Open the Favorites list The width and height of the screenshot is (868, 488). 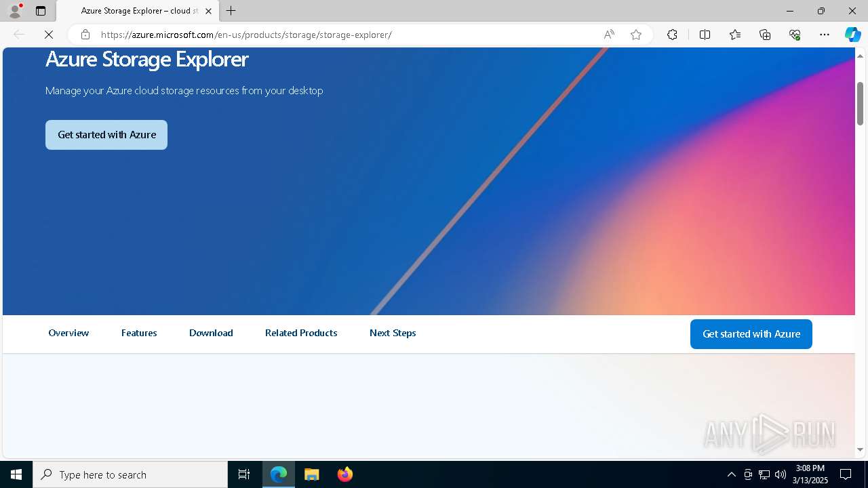pos(735,35)
